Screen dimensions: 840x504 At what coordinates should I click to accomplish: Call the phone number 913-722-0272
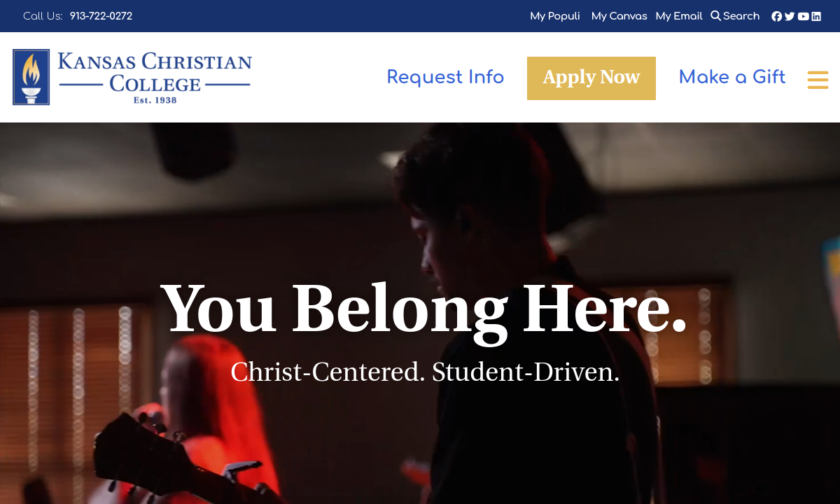point(101,16)
